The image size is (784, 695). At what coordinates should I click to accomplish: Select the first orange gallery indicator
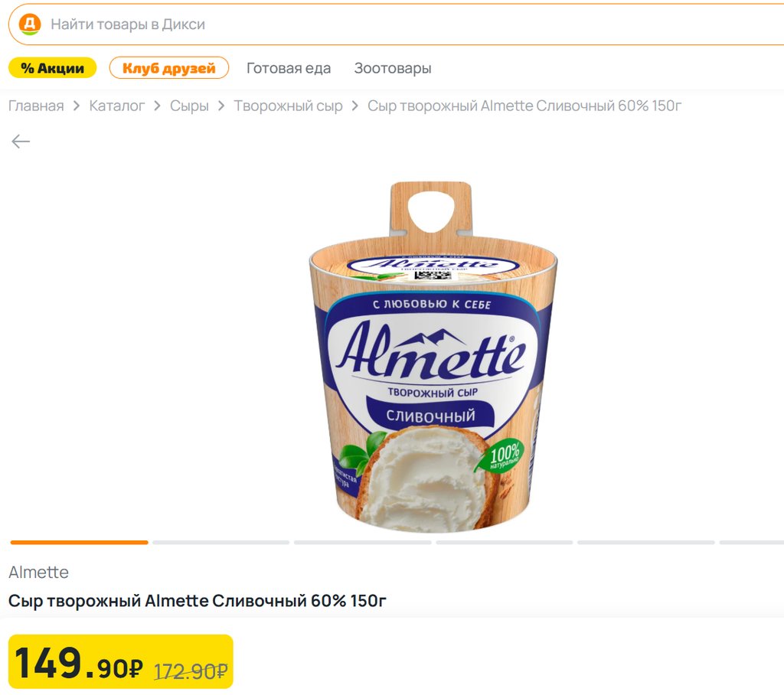79,542
